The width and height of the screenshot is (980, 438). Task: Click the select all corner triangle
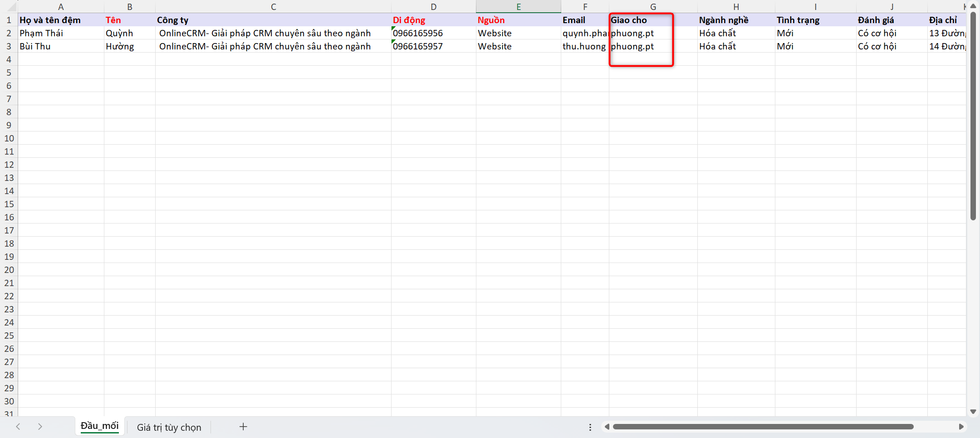point(11,7)
